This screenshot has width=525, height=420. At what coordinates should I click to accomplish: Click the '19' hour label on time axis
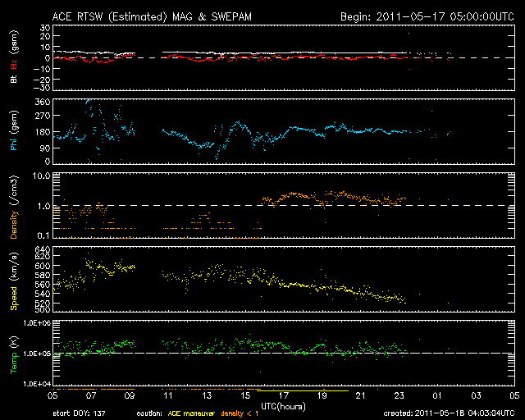click(322, 395)
